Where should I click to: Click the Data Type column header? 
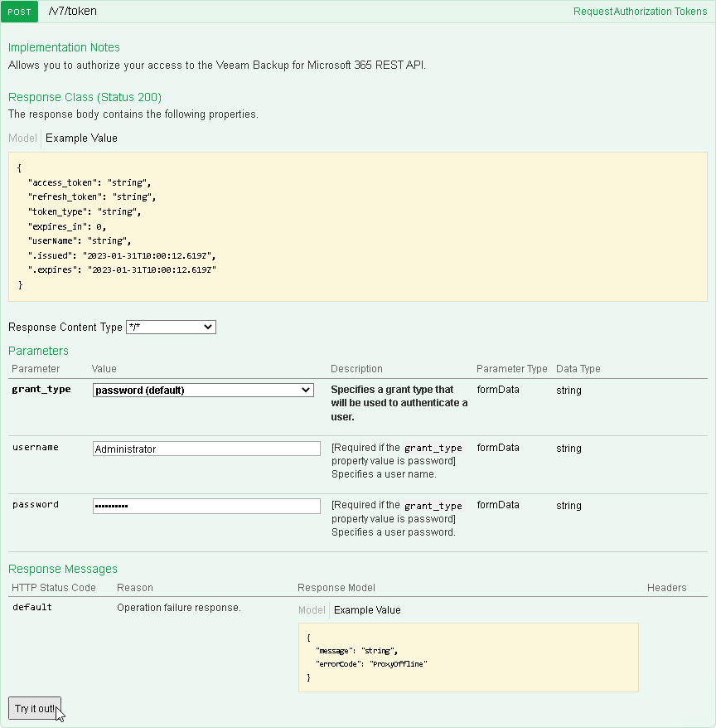click(578, 369)
